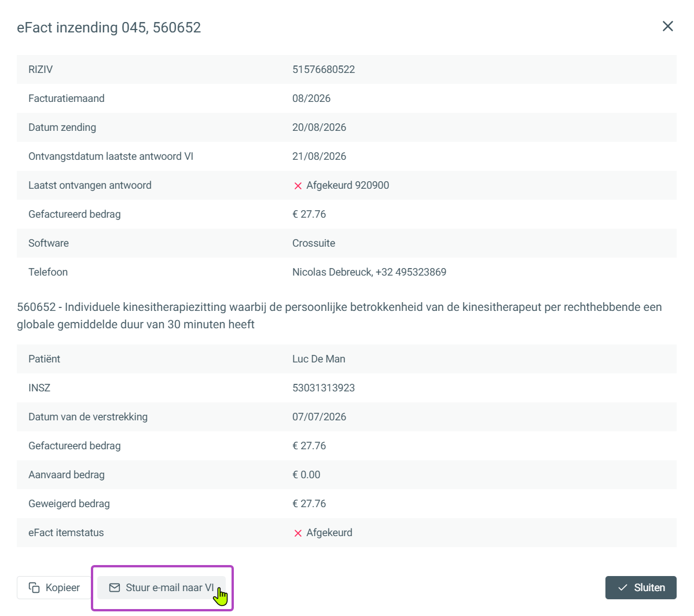
Task: Click the red X in eFact itemstatus row
Action: [298, 533]
